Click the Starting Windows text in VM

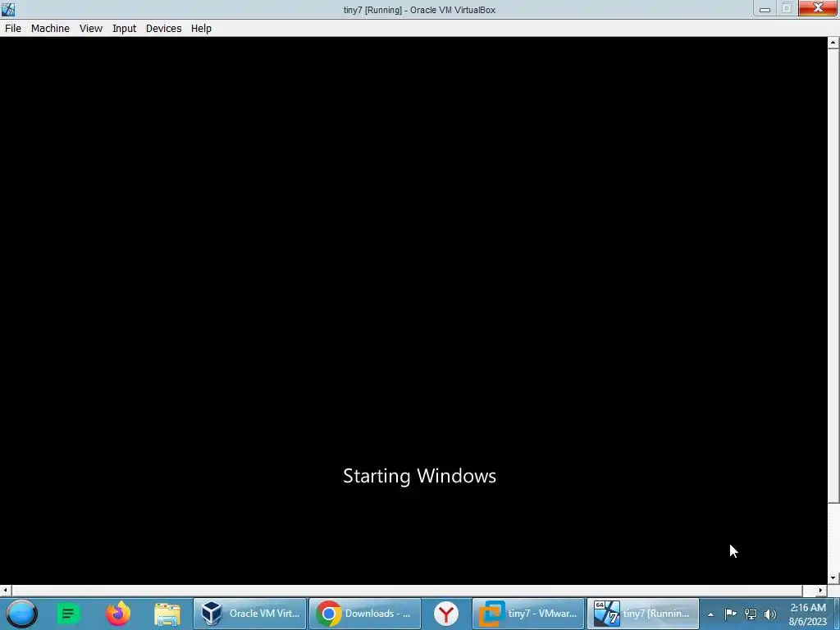point(419,476)
